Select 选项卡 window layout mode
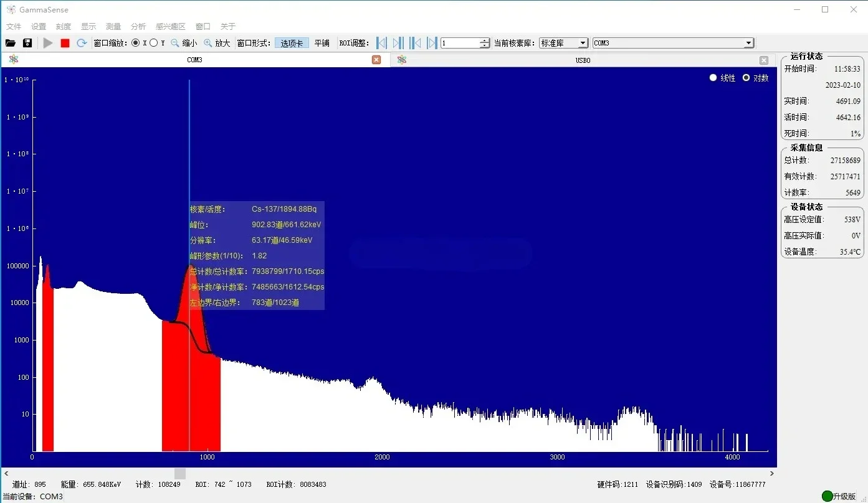868x503 pixels. [292, 43]
